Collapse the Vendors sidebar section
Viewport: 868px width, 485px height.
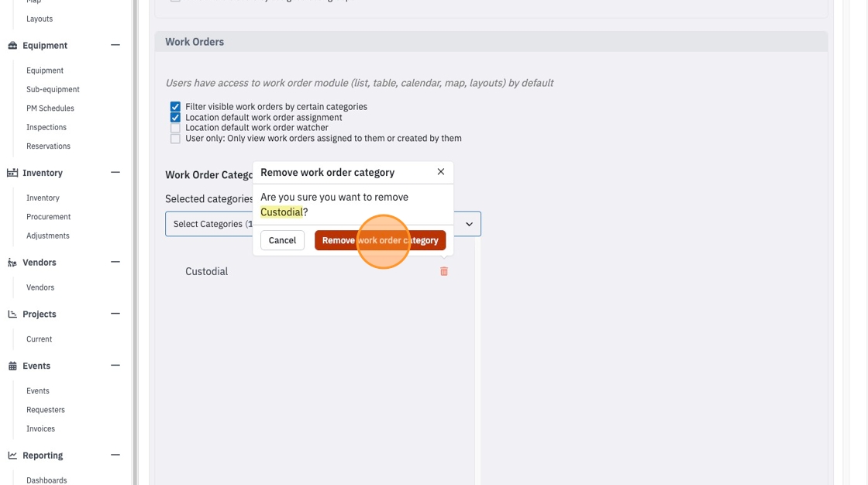pyautogui.click(x=115, y=262)
